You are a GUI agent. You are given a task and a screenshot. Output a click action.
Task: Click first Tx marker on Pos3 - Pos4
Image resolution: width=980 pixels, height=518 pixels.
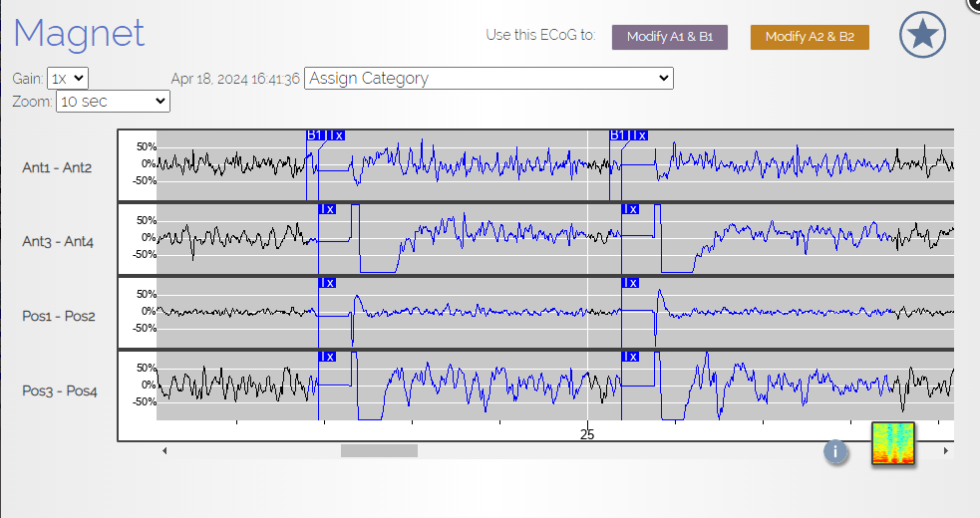[x=327, y=357]
